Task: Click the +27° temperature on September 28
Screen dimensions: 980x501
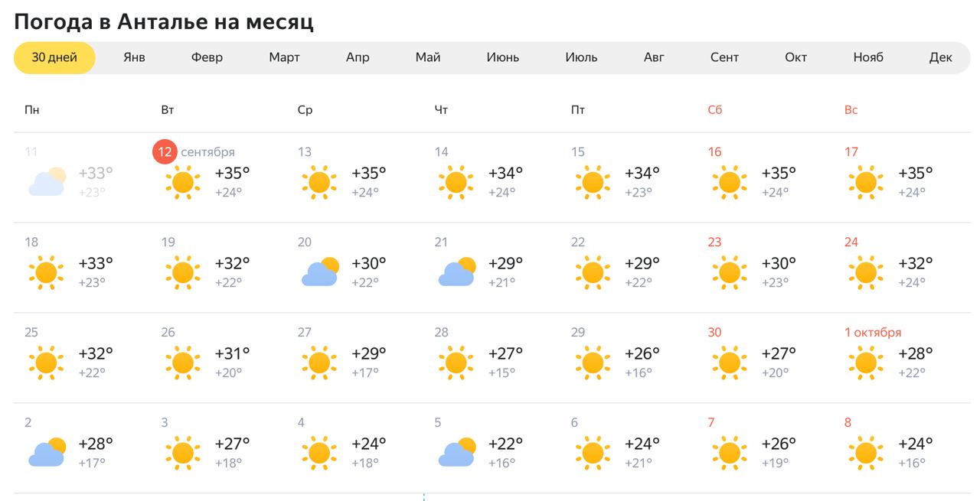Action: [505, 354]
